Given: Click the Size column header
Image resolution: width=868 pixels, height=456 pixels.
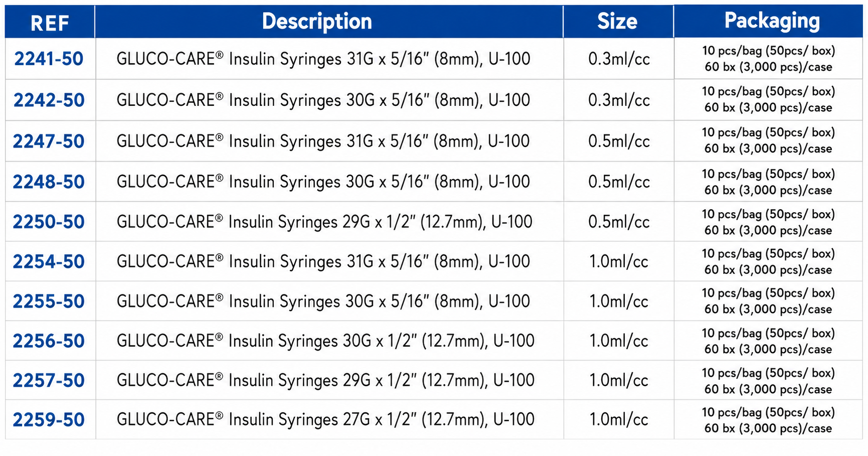Looking at the screenshot, I should pyautogui.click(x=617, y=22).
